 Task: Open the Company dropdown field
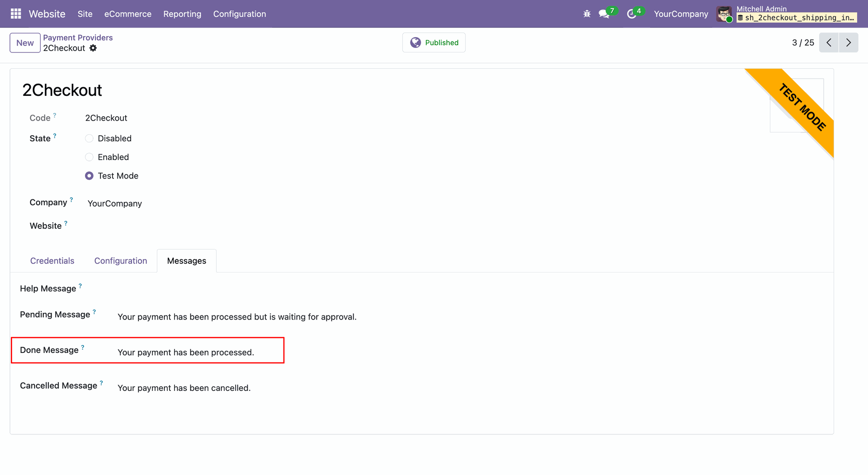(115, 203)
